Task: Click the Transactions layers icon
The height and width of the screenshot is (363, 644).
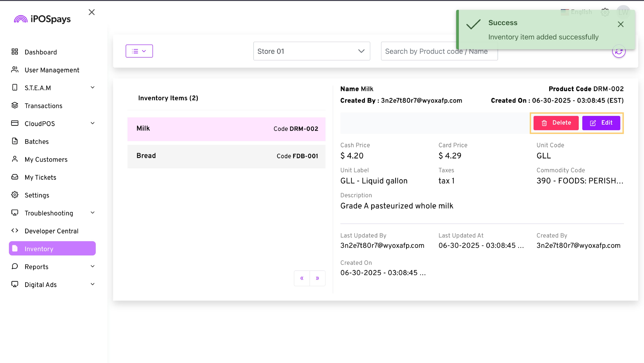Action: [x=15, y=106]
